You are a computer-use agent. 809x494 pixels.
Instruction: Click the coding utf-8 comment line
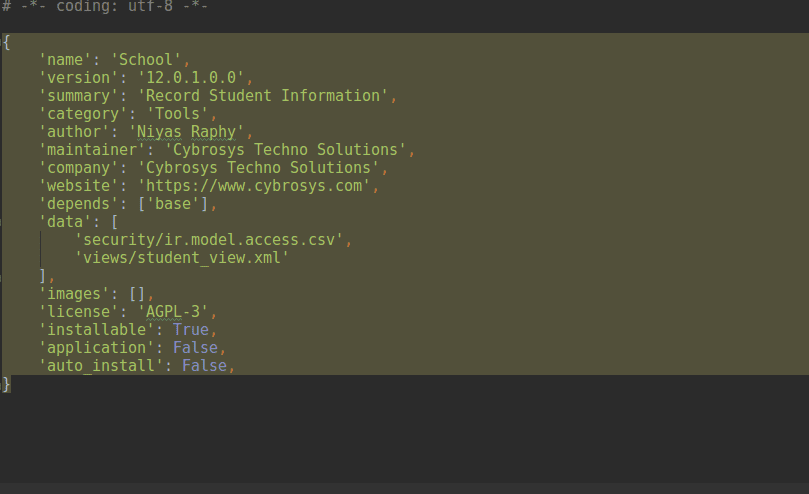[104, 6]
